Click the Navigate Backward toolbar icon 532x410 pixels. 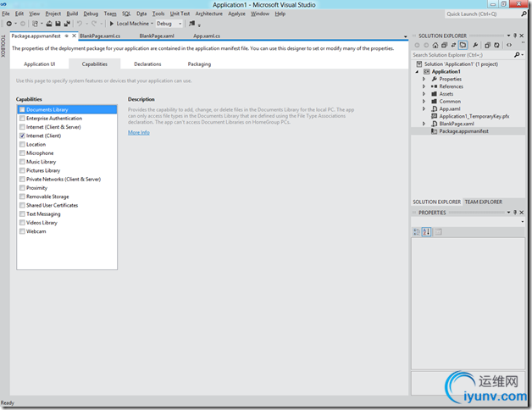(9, 24)
